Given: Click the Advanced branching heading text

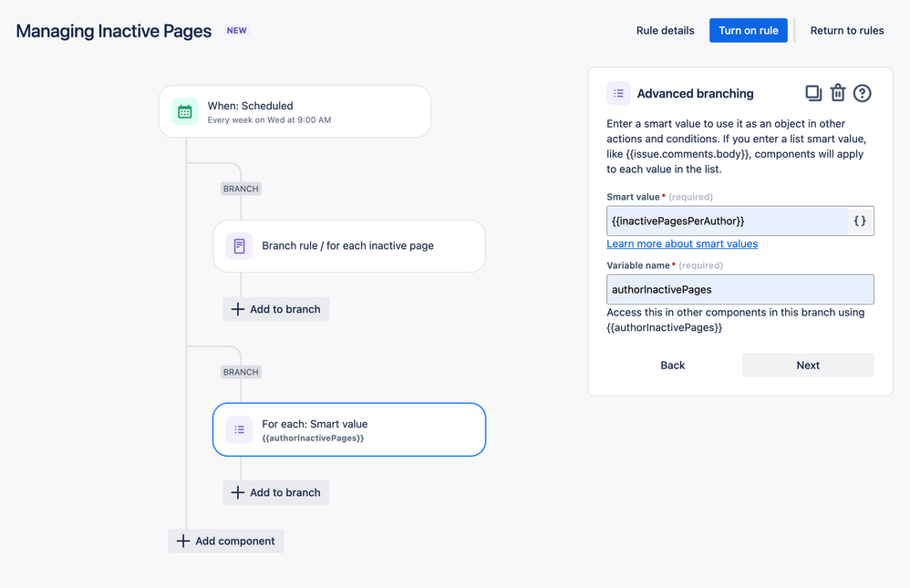Looking at the screenshot, I should (696, 94).
